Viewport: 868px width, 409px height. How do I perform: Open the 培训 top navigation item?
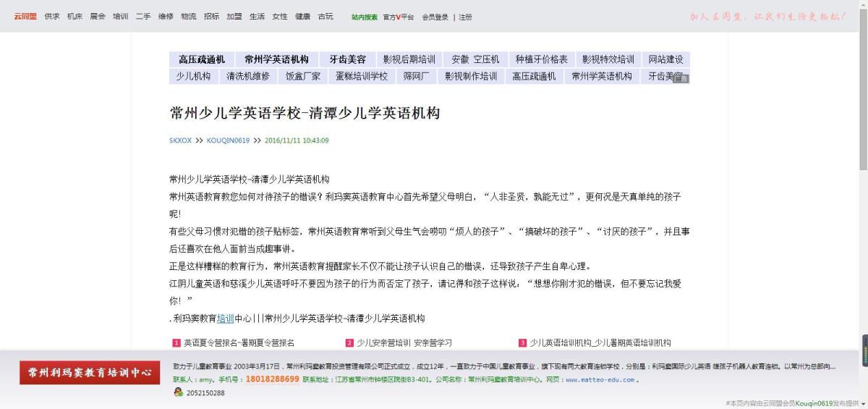(x=120, y=17)
